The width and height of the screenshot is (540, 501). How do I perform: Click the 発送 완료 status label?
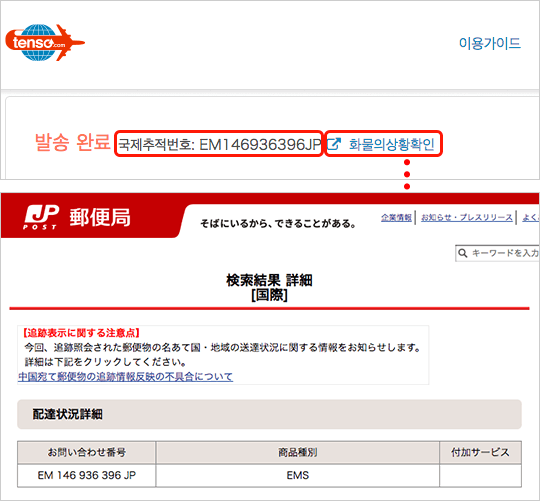(x=72, y=142)
